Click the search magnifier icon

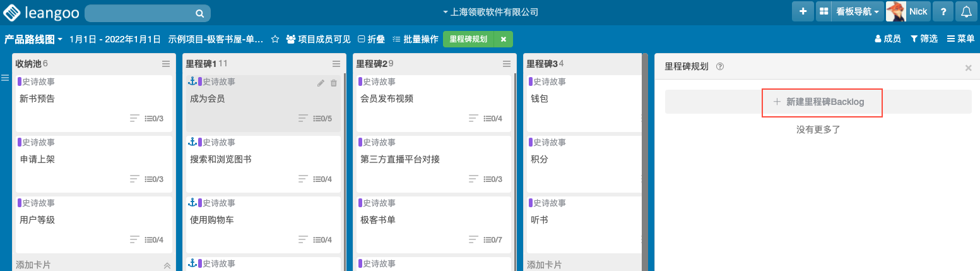point(199,13)
